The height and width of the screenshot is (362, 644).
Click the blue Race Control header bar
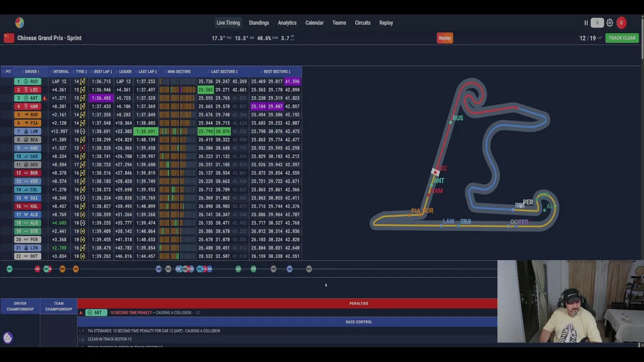pyautogui.click(x=287, y=322)
